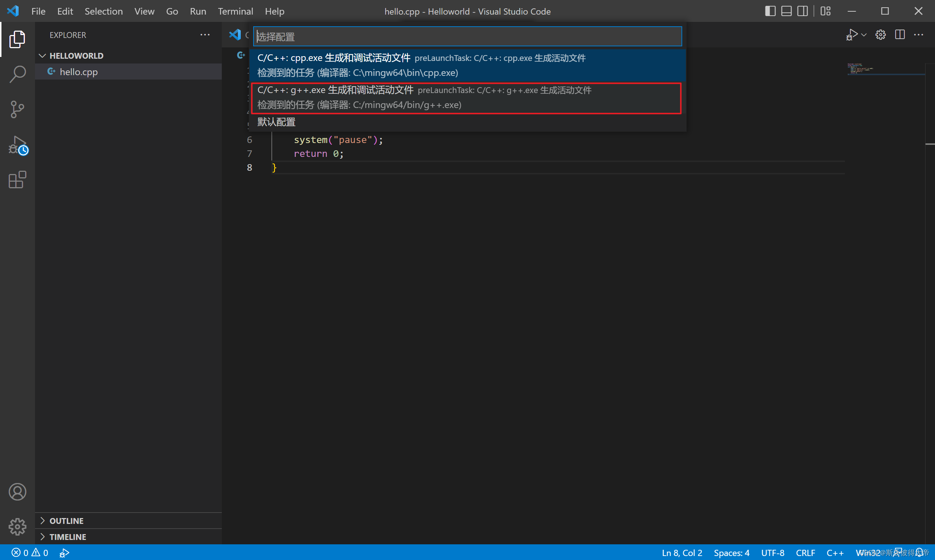Click the errors and warnings status item
Viewport: 935px width, 560px height.
point(30,552)
